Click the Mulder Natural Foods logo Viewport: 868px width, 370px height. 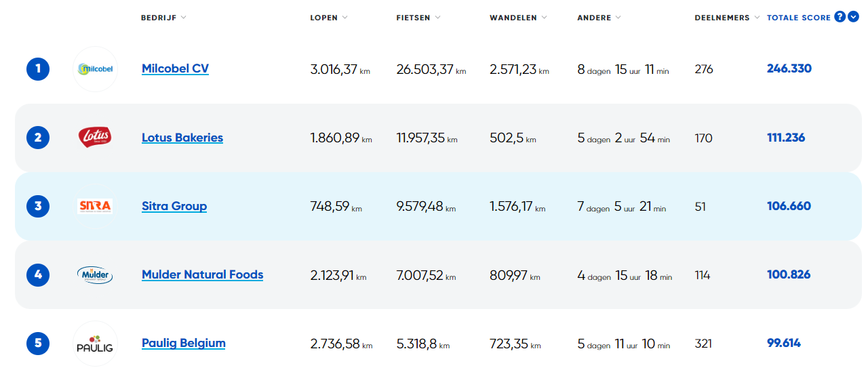tap(95, 274)
